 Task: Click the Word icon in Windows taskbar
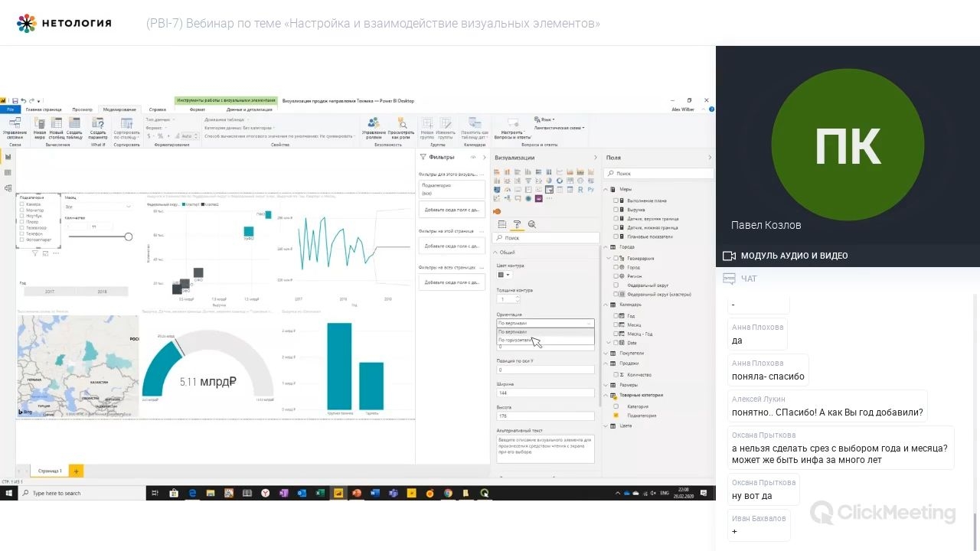pyautogui.click(x=374, y=493)
